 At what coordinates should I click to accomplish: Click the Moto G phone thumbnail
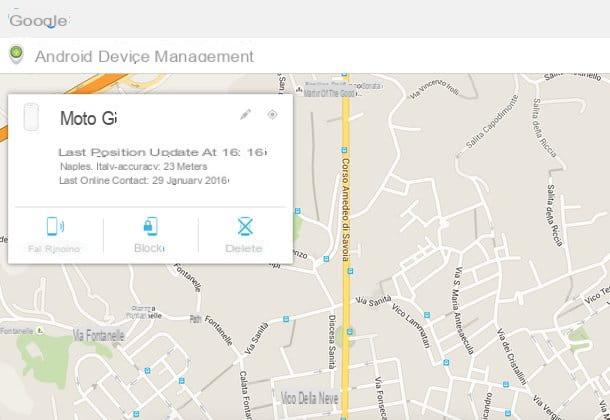pyautogui.click(x=31, y=117)
